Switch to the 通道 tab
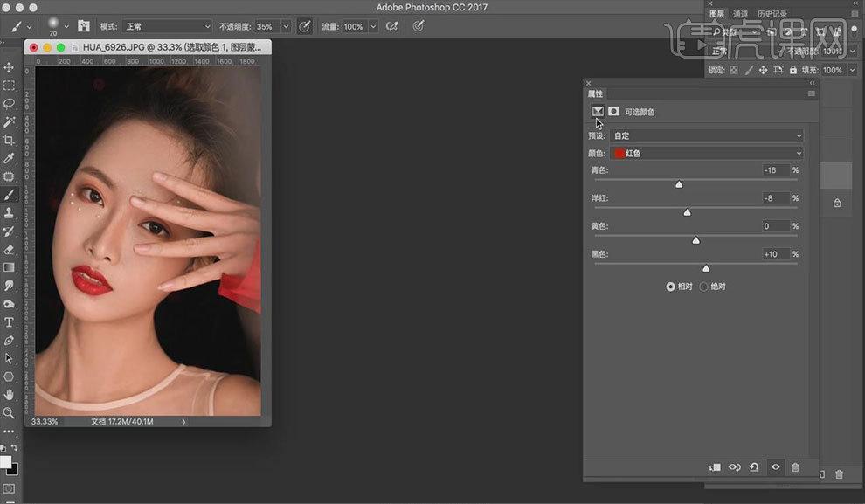The width and height of the screenshot is (865, 504). click(740, 14)
